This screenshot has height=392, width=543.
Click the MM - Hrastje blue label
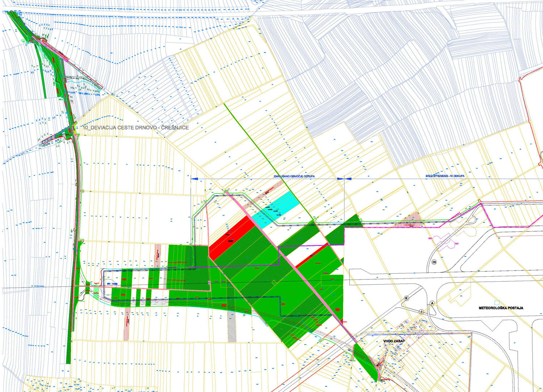113,284
